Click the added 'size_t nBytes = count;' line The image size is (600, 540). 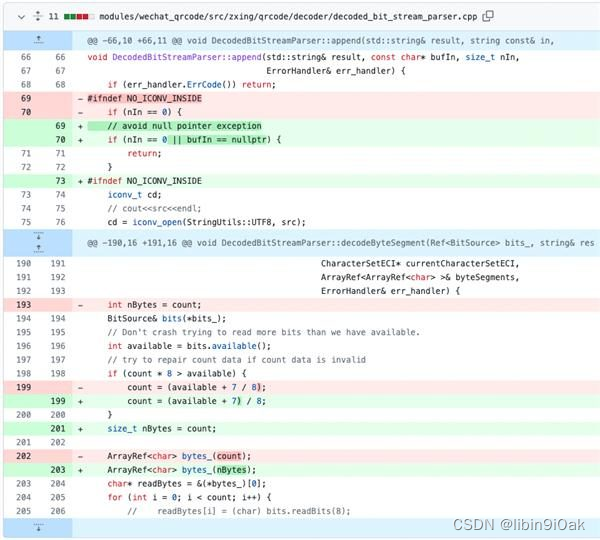pos(161,429)
